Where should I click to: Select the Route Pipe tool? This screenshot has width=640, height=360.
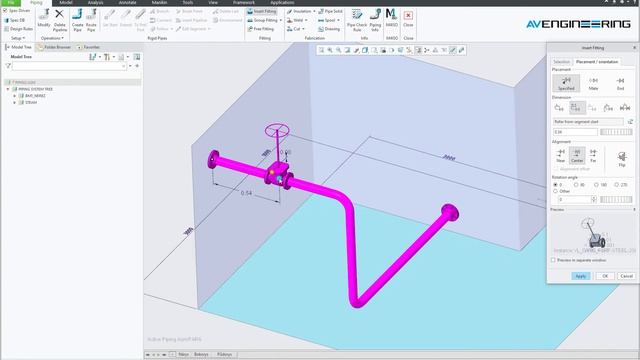pos(91,20)
